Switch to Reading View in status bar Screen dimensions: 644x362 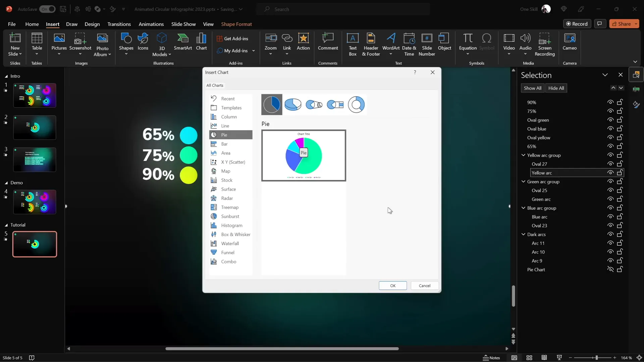click(544, 358)
